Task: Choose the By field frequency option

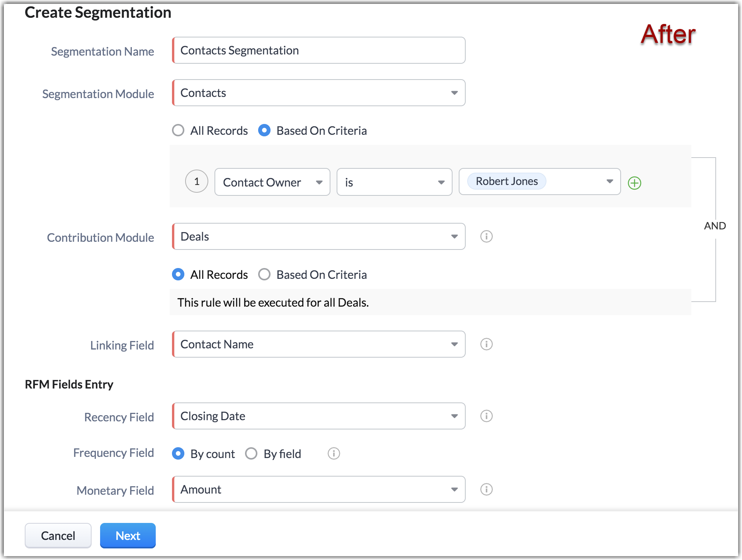Action: 251,453
